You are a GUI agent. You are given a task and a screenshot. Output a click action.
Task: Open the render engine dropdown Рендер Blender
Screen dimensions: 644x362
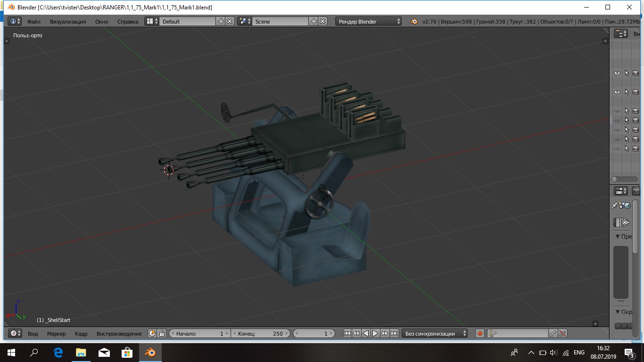tap(369, 21)
